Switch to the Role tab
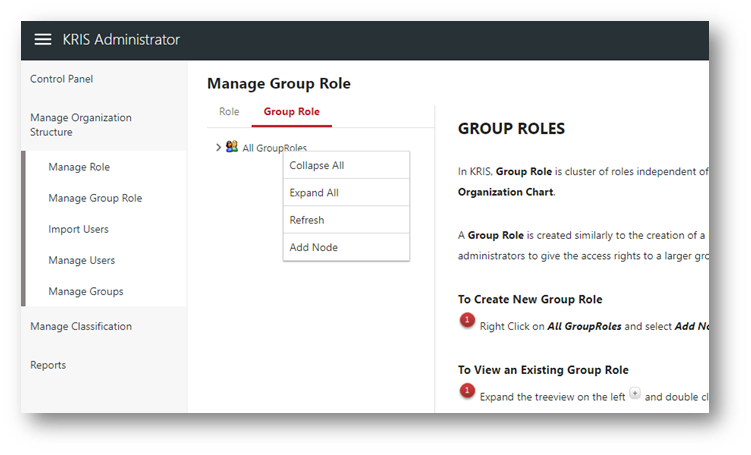Image resolution: width=751 pixels, height=455 pixels. click(x=229, y=112)
